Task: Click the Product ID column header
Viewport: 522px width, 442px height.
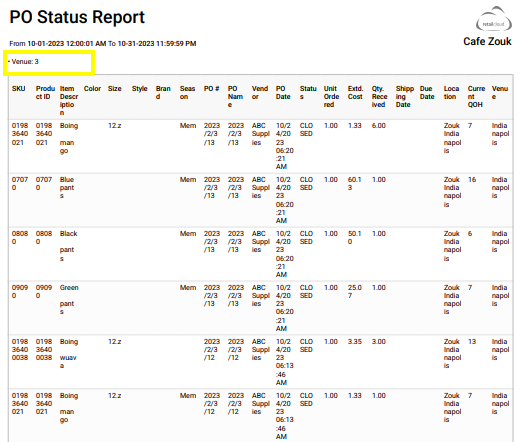Action: (x=45, y=93)
